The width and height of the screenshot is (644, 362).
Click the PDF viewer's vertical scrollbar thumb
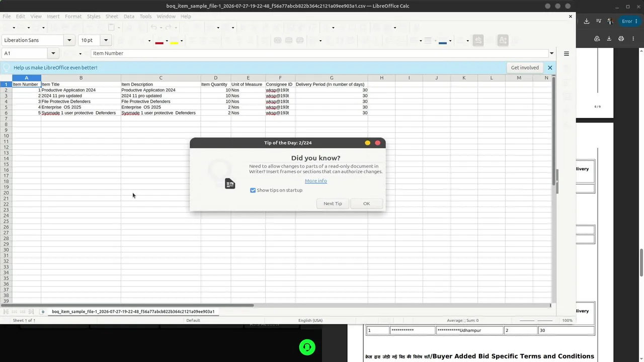pyautogui.click(x=641, y=262)
